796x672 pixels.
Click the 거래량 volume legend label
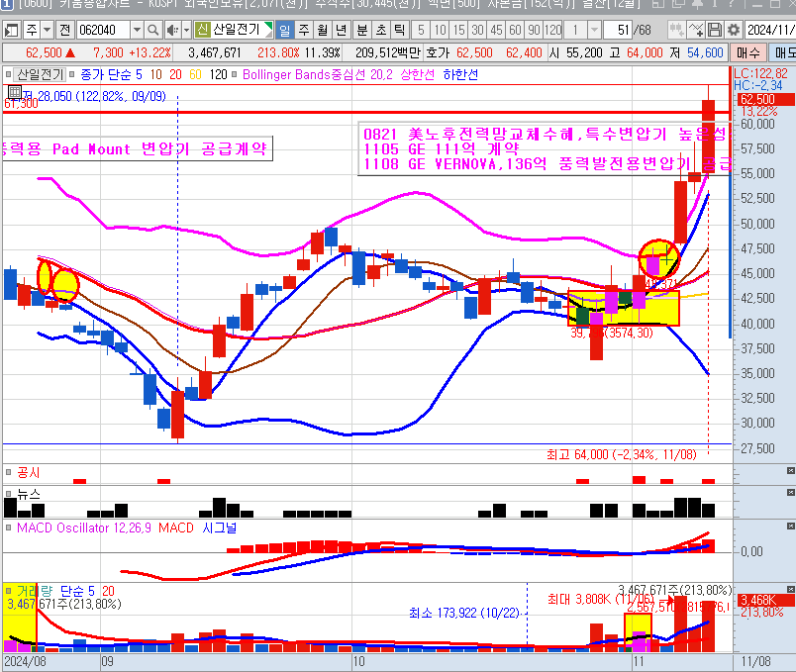point(35,591)
